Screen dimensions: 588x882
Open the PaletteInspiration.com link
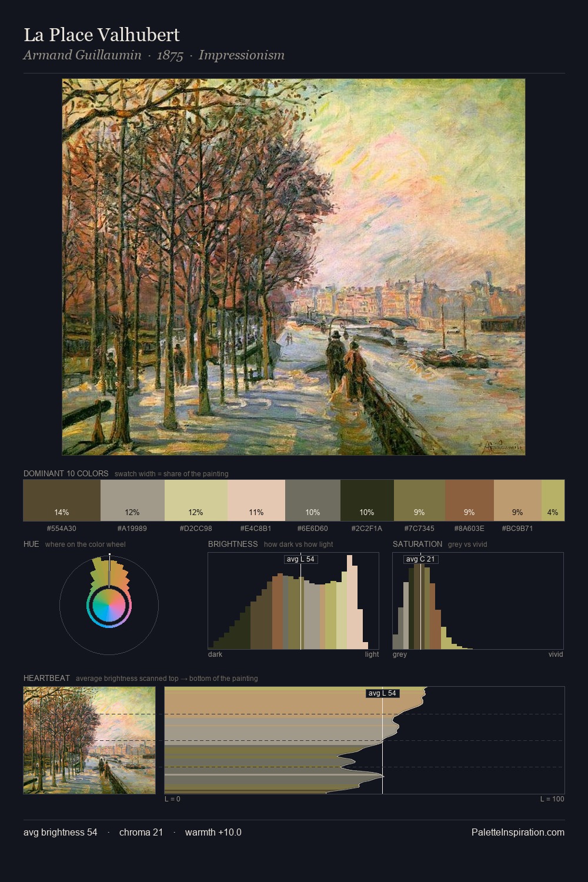518,833
